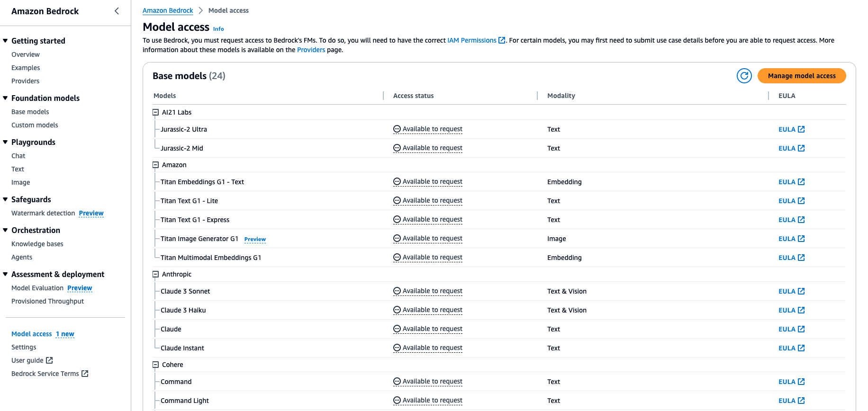Open the EULA for Claude 3 Sonnet
Viewport: 868px width, 411px height.
pos(791,291)
